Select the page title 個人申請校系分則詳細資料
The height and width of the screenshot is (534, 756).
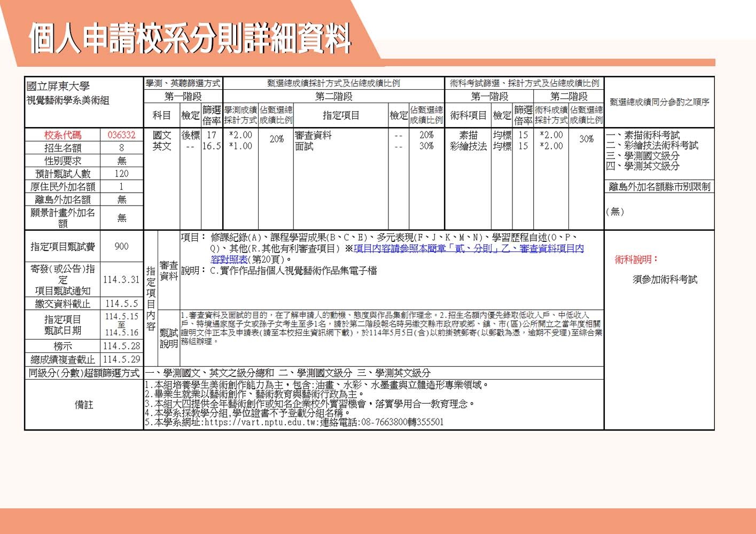190,38
